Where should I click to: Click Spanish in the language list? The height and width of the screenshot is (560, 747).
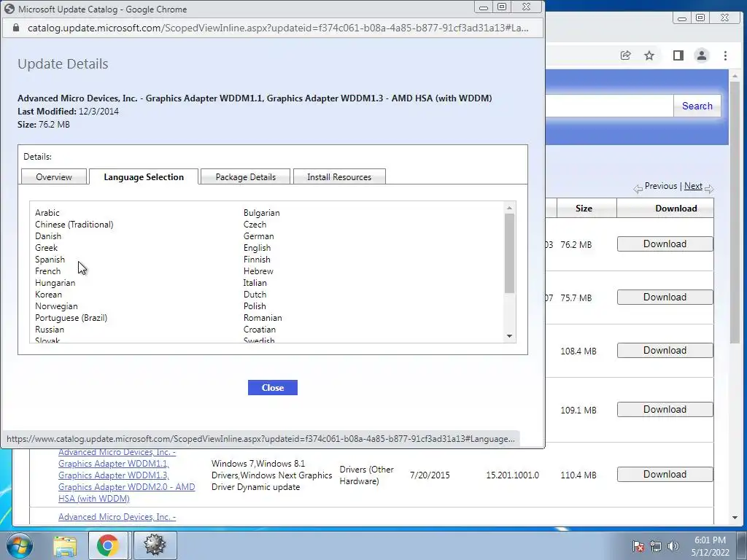pyautogui.click(x=50, y=260)
